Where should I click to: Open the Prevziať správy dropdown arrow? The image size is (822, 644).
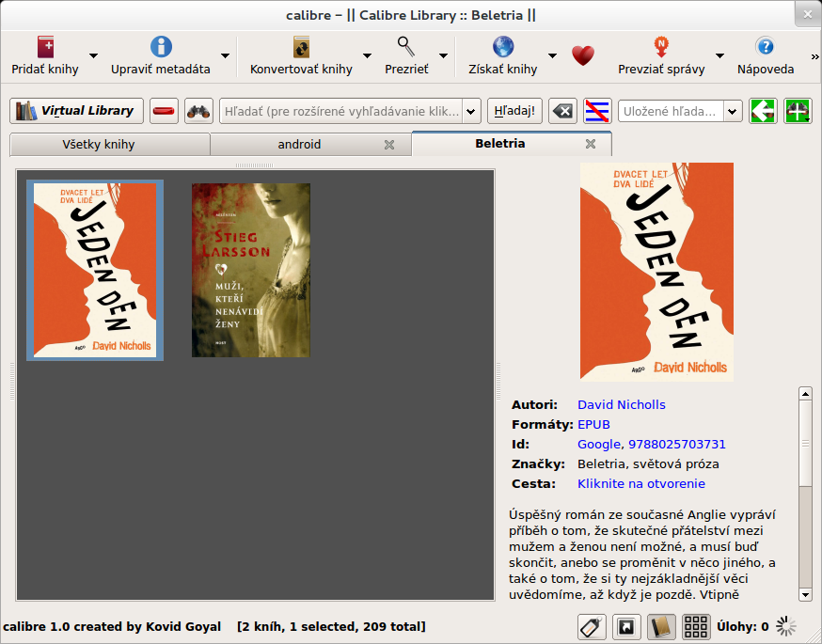coord(719,55)
